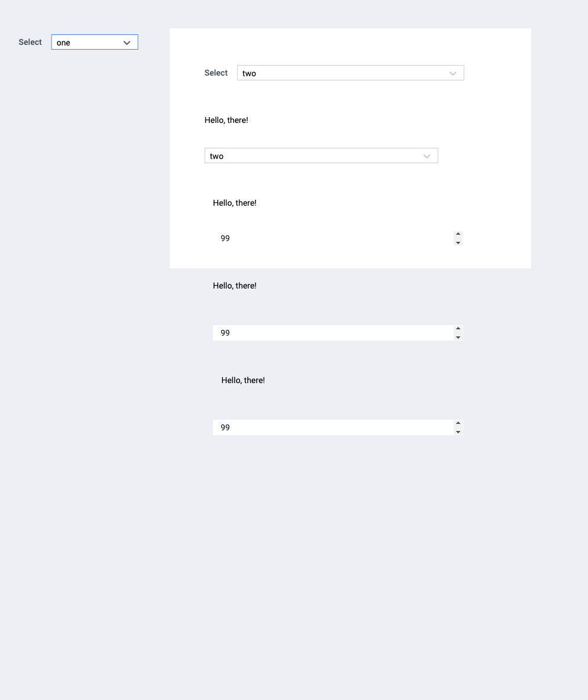Click the chevron icon on the 'one' select
This screenshot has width=588, height=700.
[127, 42]
